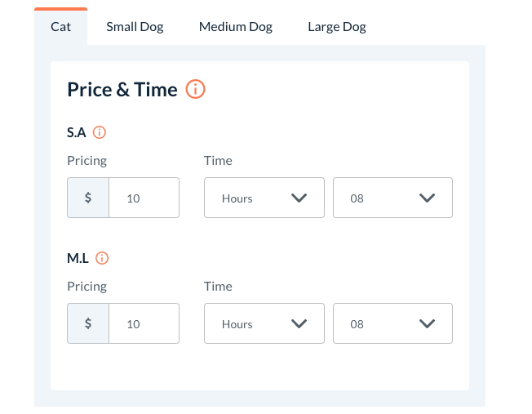
Task: Click the chevron arrow in M.L 08 dropdown
Action: pos(427,324)
